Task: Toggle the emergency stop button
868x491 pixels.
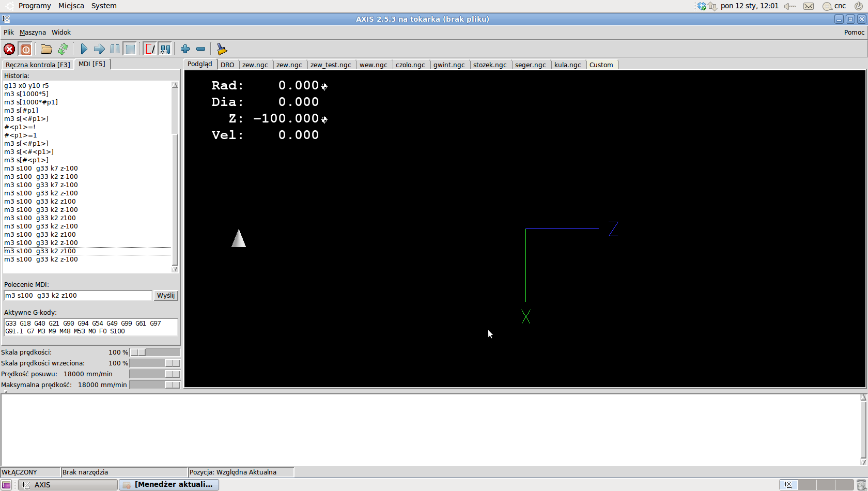Action: (x=9, y=49)
